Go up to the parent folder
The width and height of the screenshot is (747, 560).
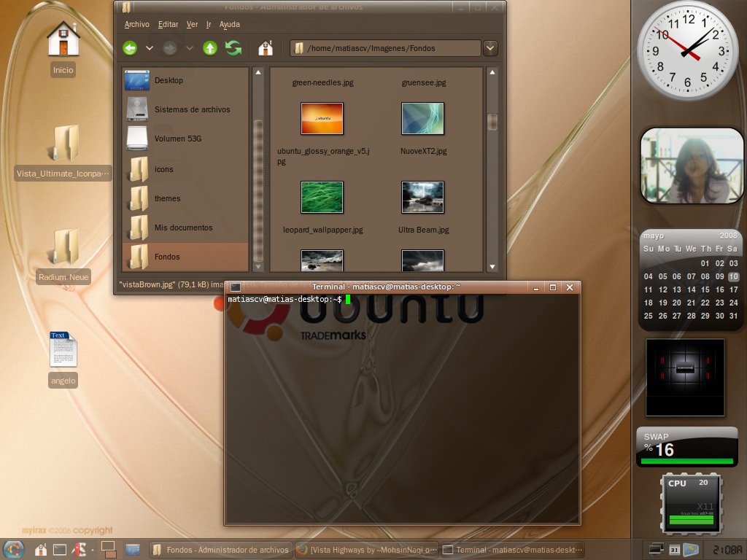pos(209,48)
